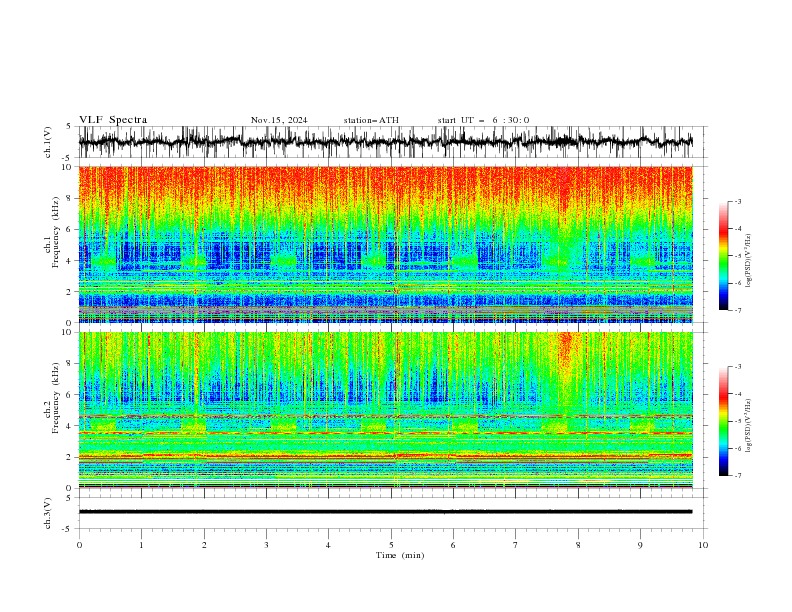Click the ch.2 color bar 'log(PSD)(V²/Hz)' label

coord(749,426)
